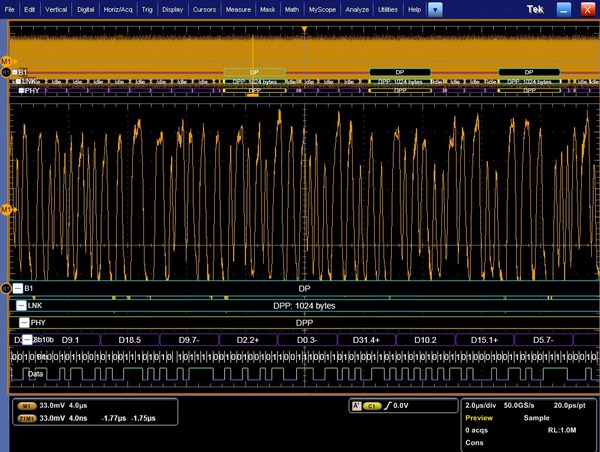Open the Mask menu
Viewport: 600px width, 452px height.
pos(267,10)
